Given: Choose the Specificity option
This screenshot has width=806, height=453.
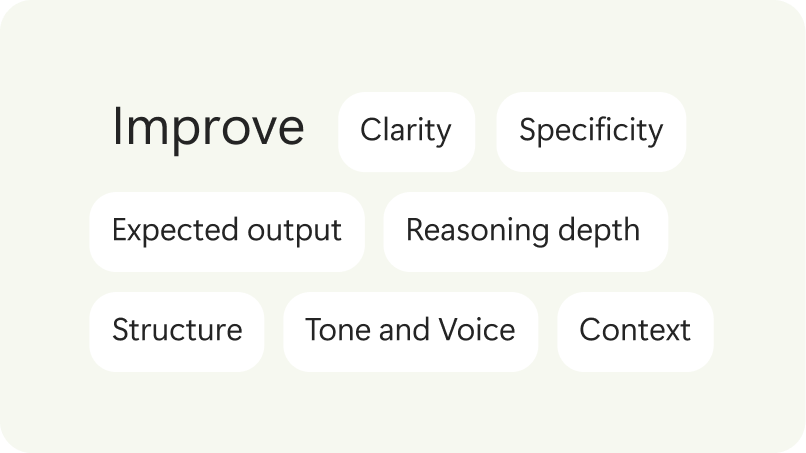Looking at the screenshot, I should pyautogui.click(x=591, y=132).
